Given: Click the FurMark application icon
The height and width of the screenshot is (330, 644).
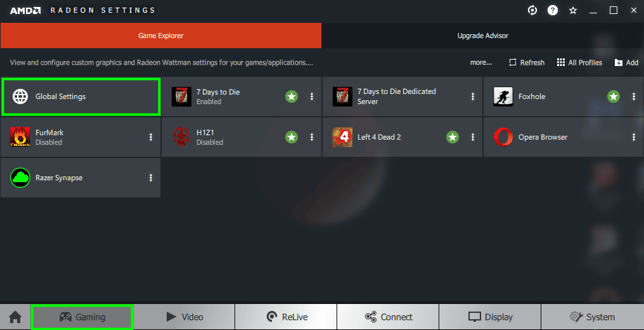Looking at the screenshot, I should [x=20, y=137].
